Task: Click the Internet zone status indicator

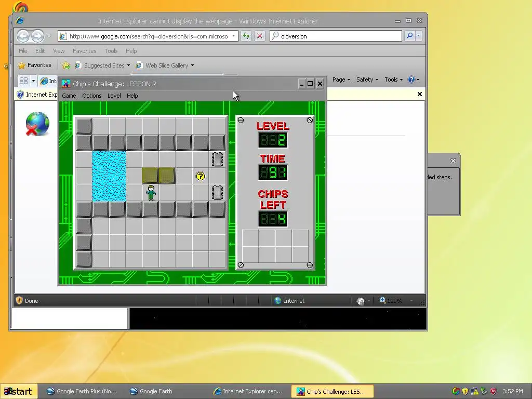Action: coord(289,301)
